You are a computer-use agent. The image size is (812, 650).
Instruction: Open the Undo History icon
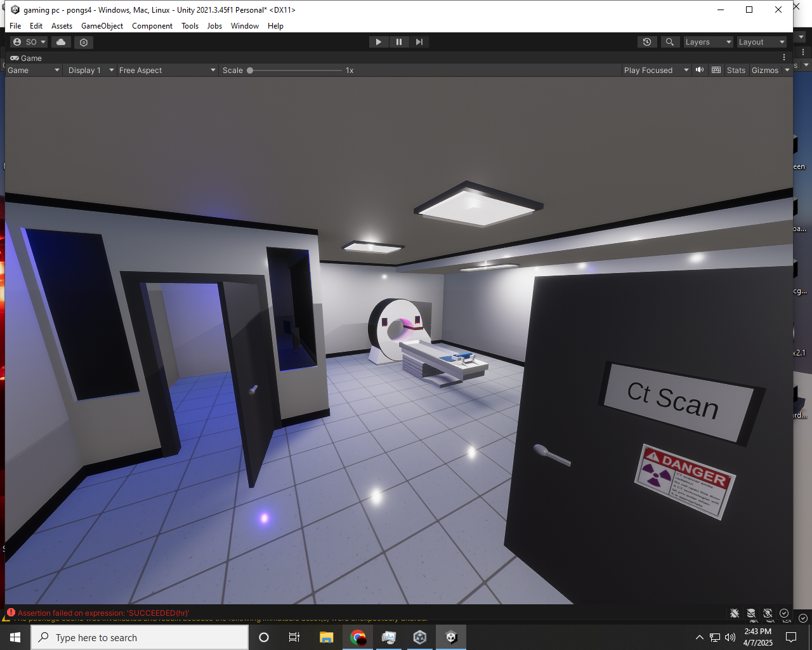point(646,42)
